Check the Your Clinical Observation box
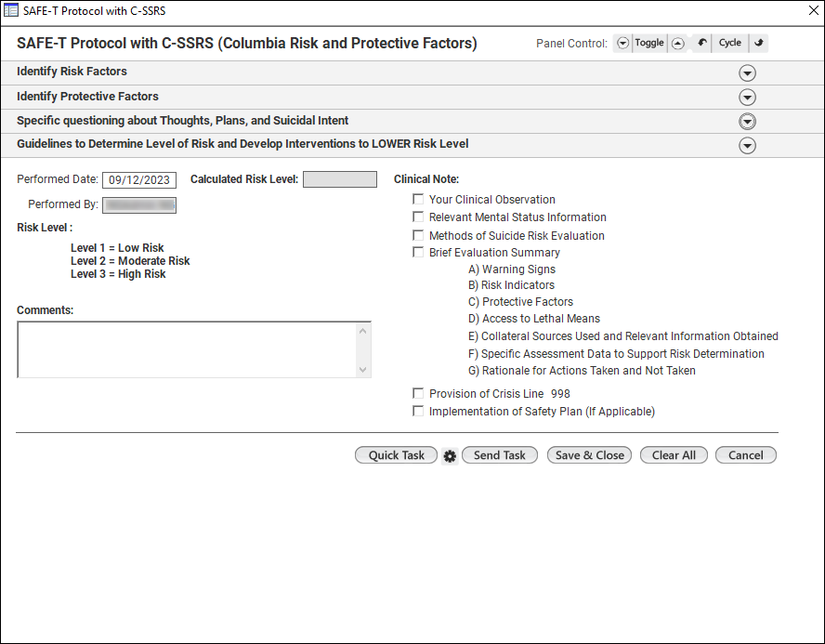The height and width of the screenshot is (644, 825). coord(418,200)
